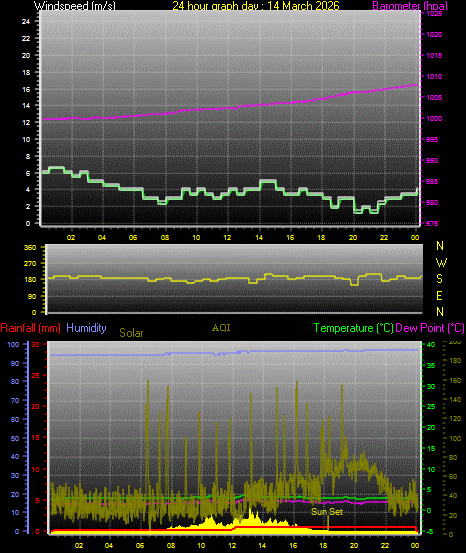Click 995 on the barometer axis
466x553 pixels.
[432, 140]
